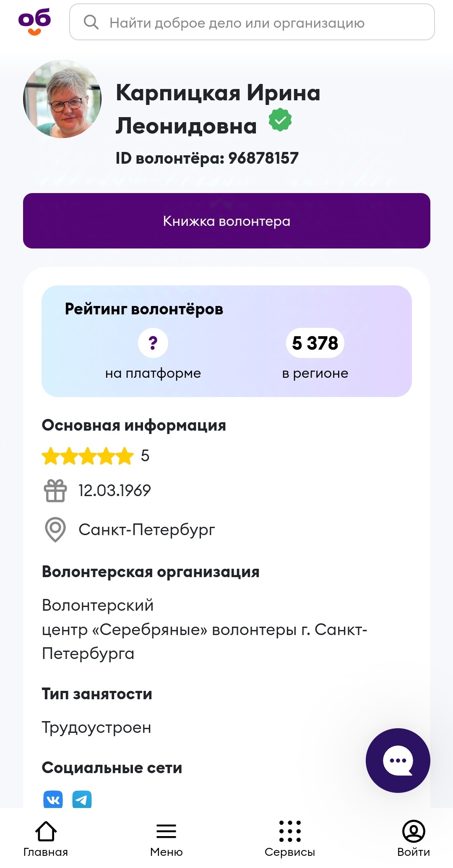Click the location pin icon
This screenshot has height=868, width=453.
click(55, 530)
